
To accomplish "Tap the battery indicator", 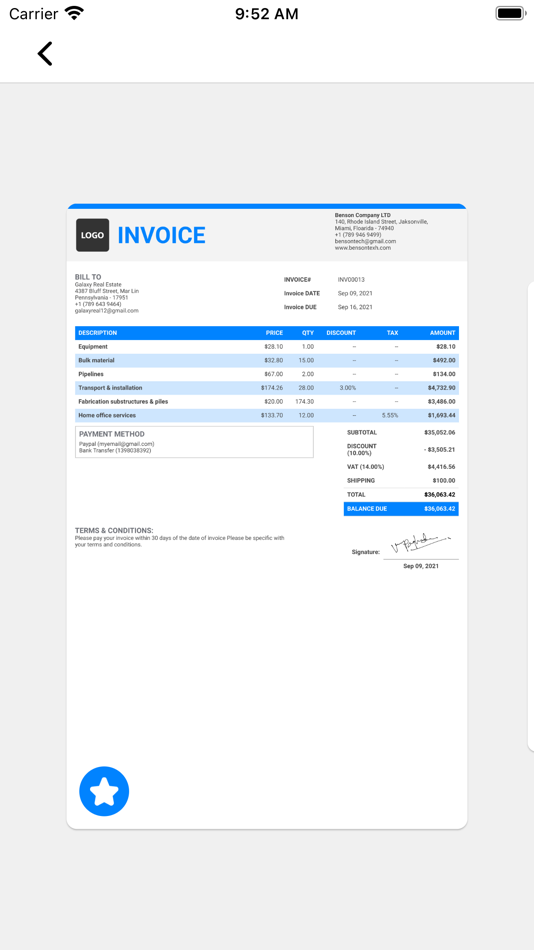I will tap(510, 13).
